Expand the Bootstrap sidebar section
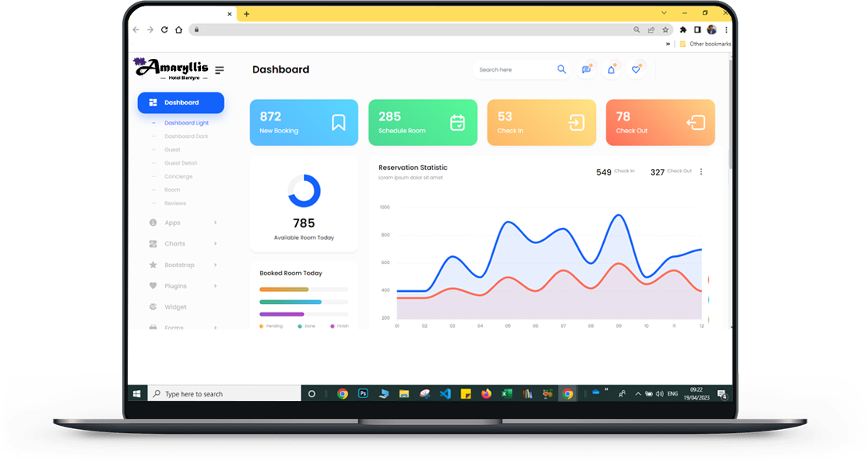The image size is (868, 461). coord(183,265)
